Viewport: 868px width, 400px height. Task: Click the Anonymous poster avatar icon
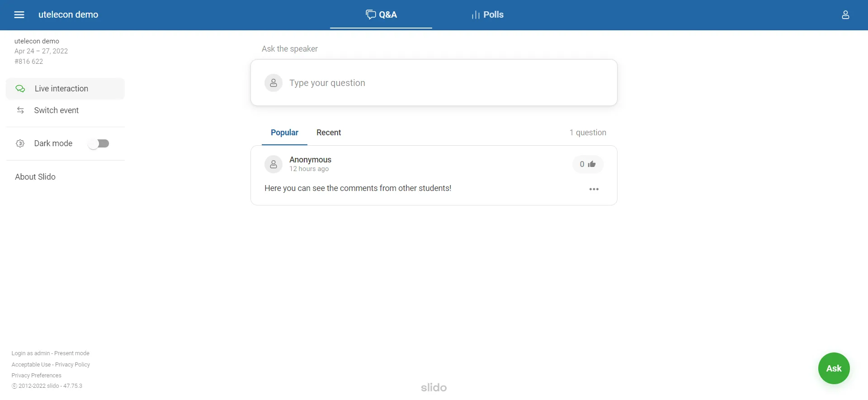click(274, 164)
